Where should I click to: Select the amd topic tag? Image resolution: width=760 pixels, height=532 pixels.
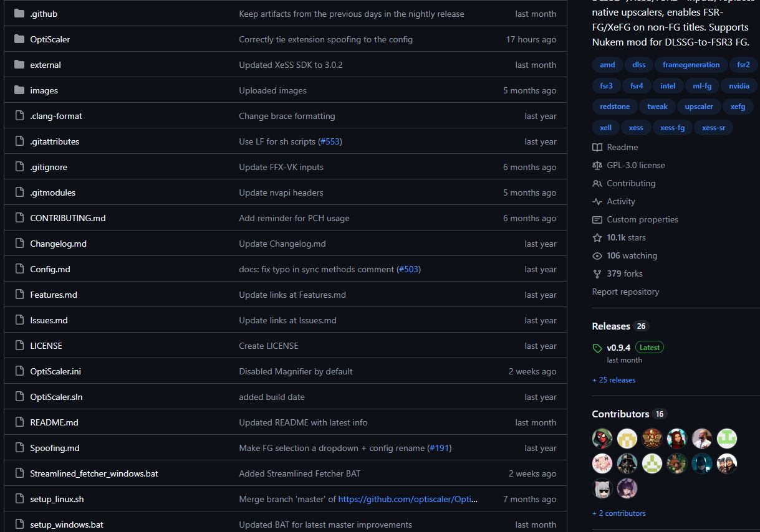point(607,65)
